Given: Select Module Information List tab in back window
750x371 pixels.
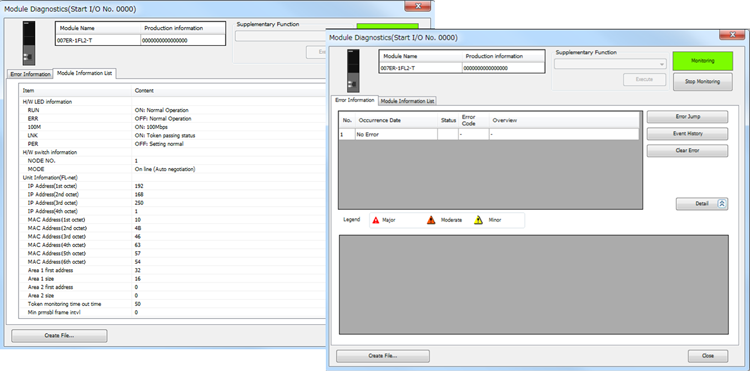Looking at the screenshot, I should (84, 73).
